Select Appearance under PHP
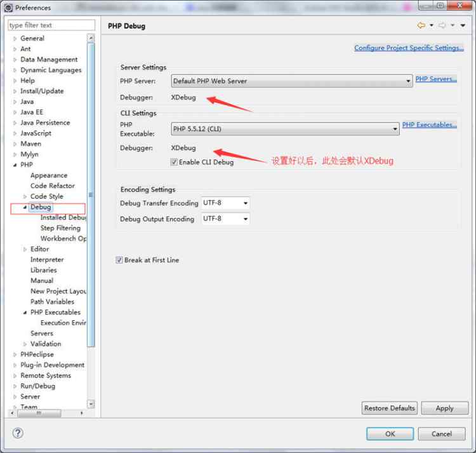Image resolution: width=476 pixels, height=453 pixels. point(49,175)
